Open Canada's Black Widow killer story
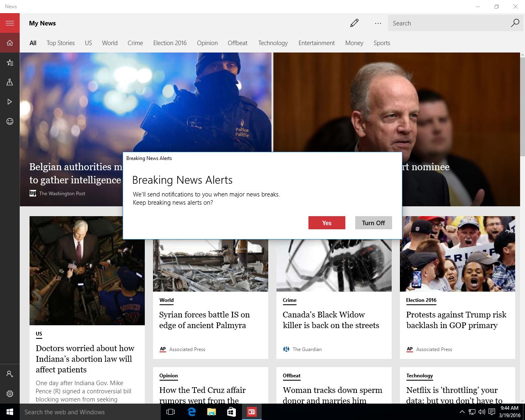Image resolution: width=525 pixels, height=420 pixels. (331, 320)
